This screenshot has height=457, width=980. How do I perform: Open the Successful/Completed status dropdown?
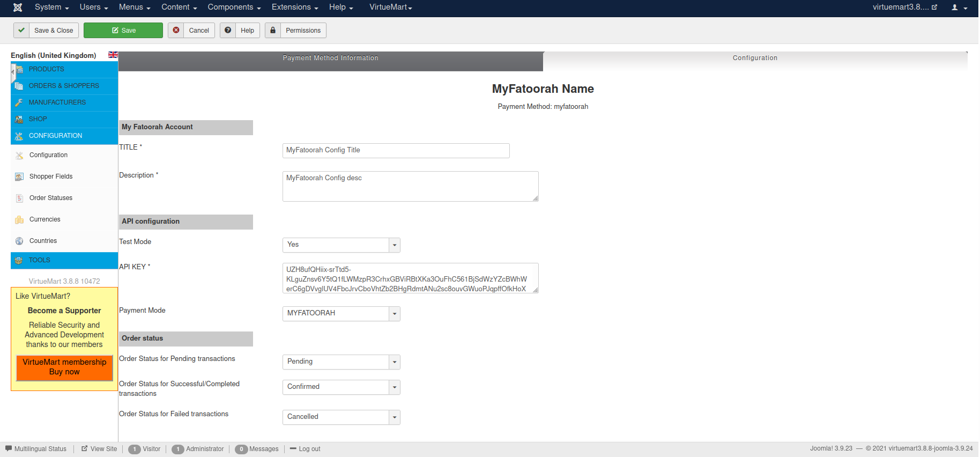pyautogui.click(x=395, y=387)
